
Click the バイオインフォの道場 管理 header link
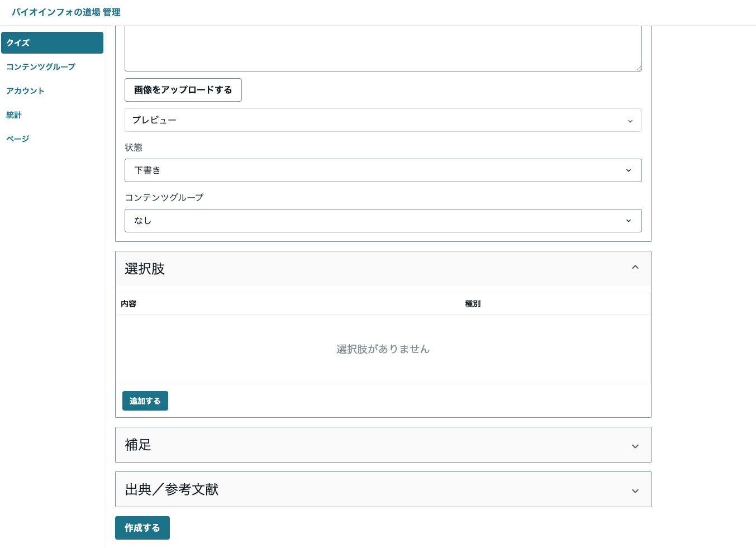(x=66, y=12)
